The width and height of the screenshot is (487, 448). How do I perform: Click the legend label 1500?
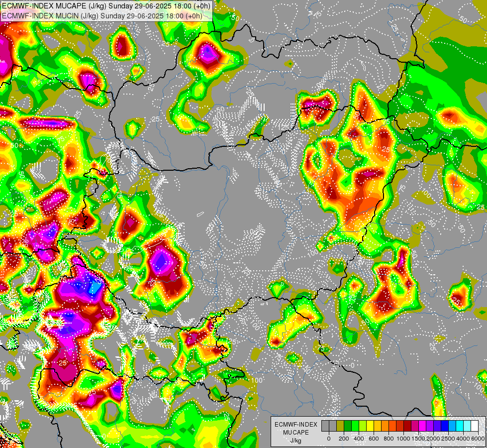pos(418,439)
